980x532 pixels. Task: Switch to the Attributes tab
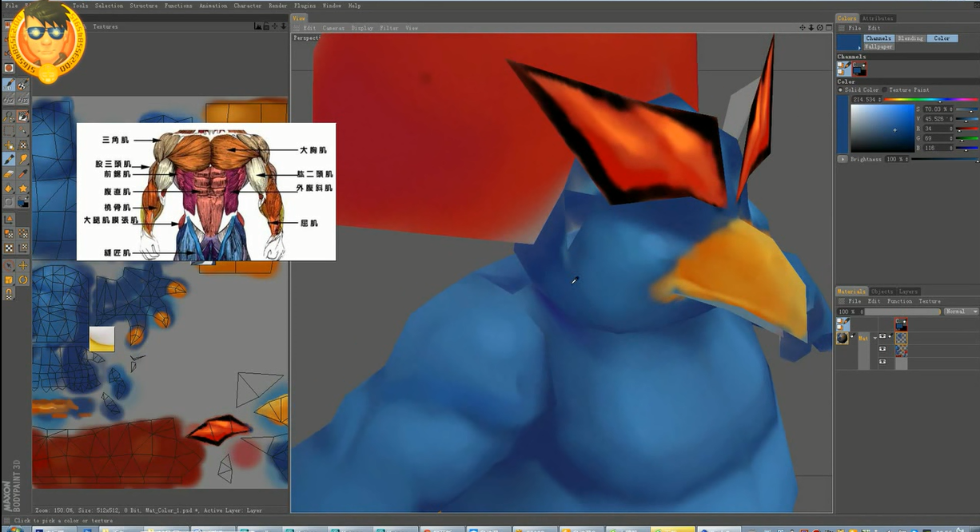point(878,18)
